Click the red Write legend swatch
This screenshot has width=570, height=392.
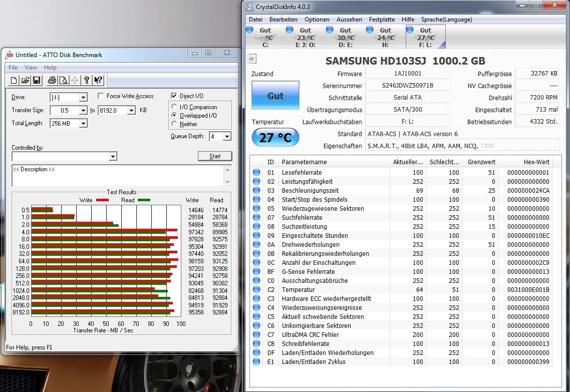[x=103, y=200]
